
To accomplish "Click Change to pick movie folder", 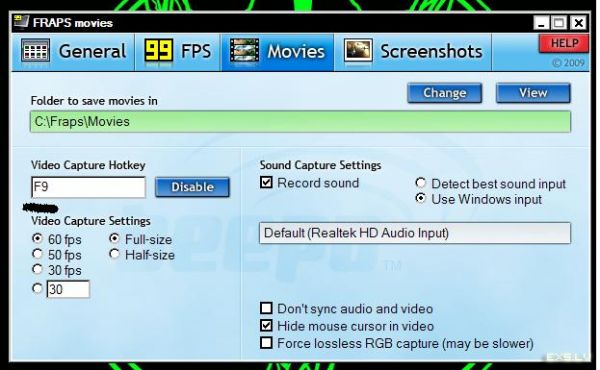I will [x=445, y=93].
